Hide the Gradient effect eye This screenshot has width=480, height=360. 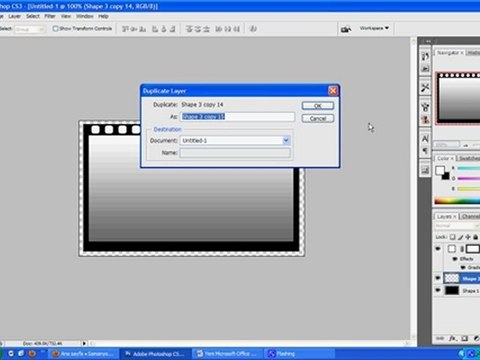463,267
